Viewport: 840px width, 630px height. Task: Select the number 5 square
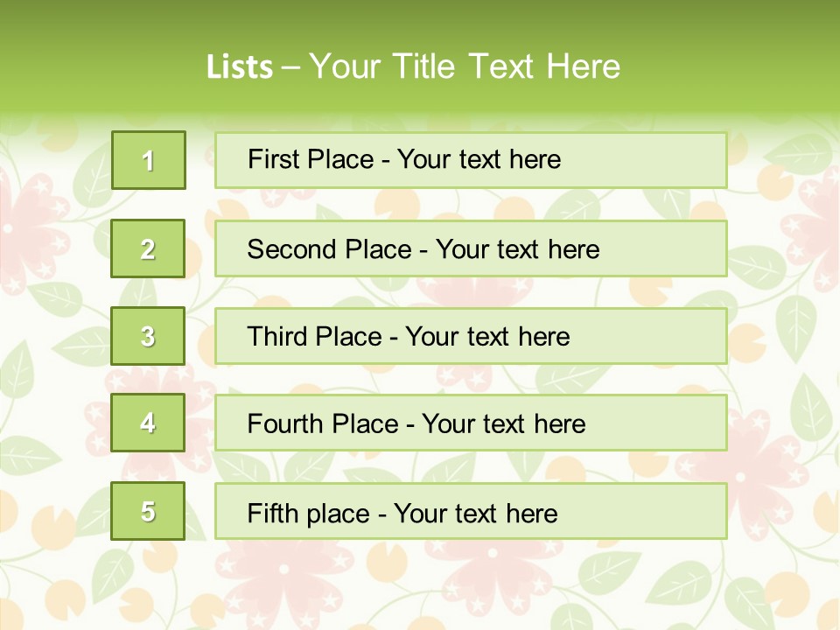(x=148, y=511)
